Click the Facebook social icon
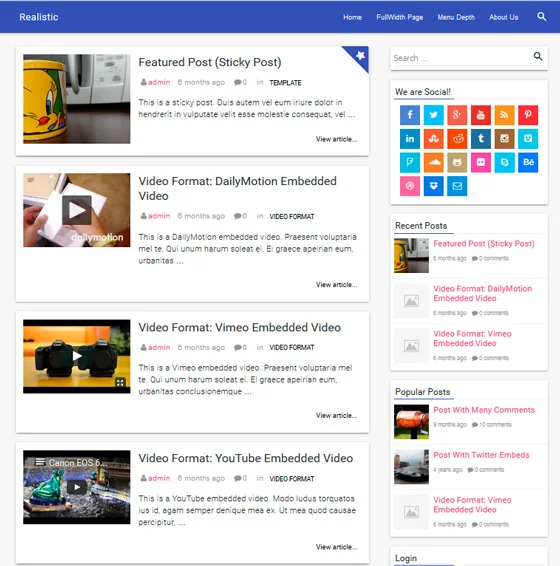This screenshot has width=560, height=566. (410, 115)
